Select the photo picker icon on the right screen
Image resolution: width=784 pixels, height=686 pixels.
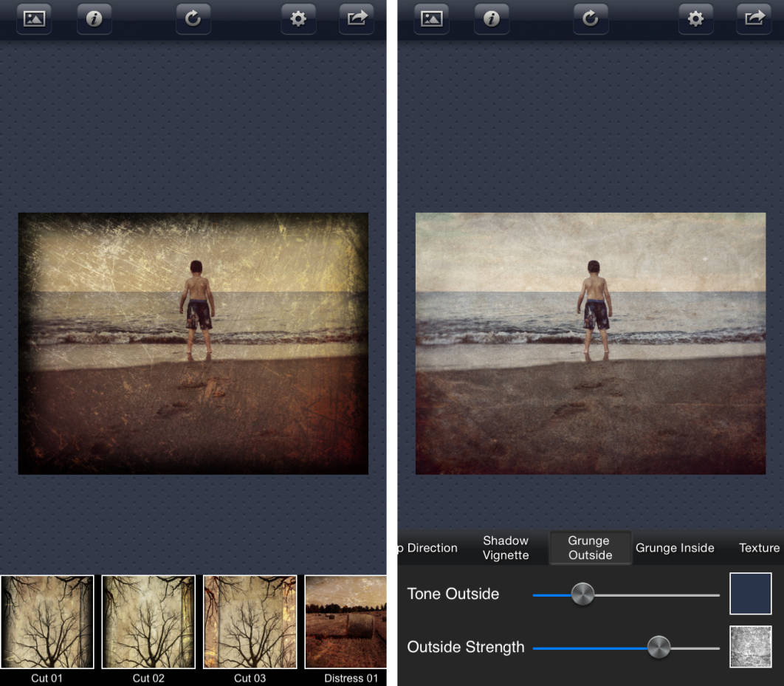pyautogui.click(x=430, y=18)
